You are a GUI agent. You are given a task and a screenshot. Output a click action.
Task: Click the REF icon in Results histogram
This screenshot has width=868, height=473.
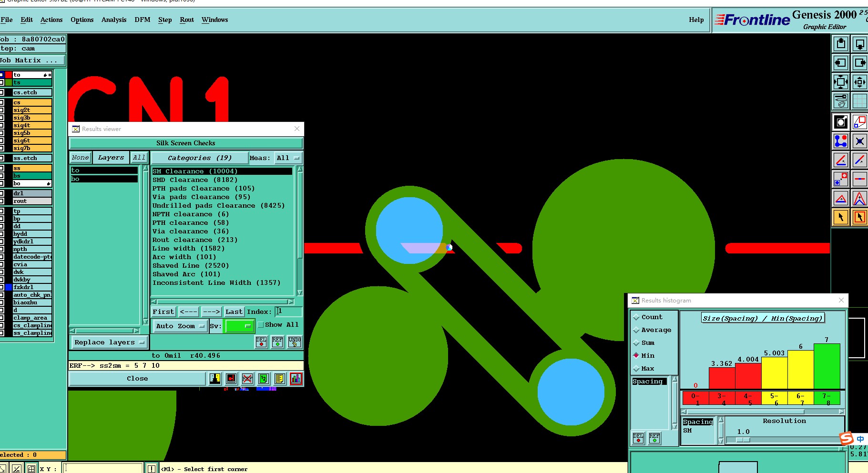654,438
